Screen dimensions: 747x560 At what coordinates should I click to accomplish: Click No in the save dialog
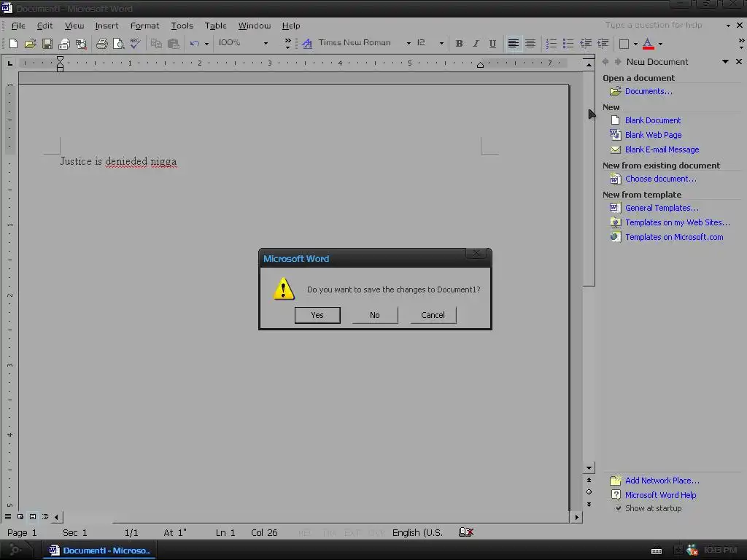click(x=375, y=315)
